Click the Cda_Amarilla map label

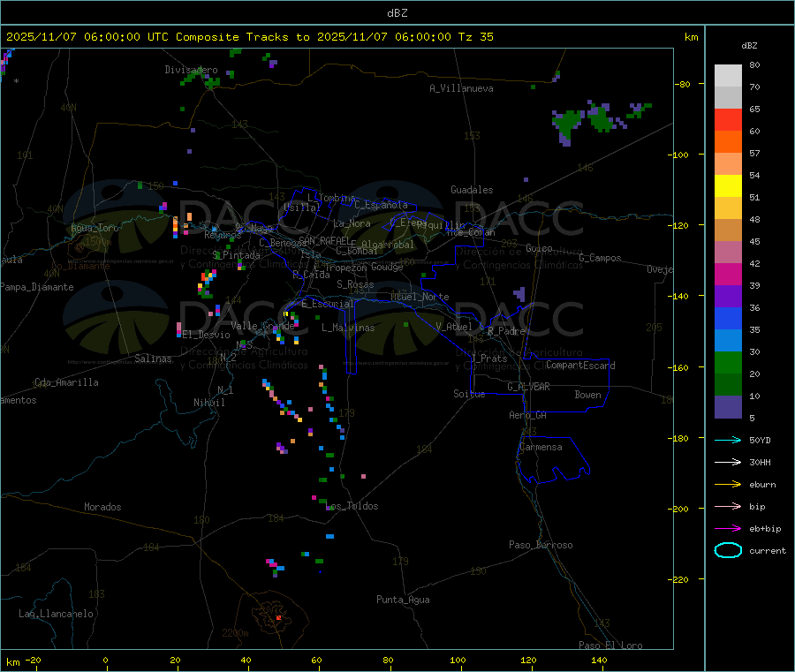pos(66,382)
